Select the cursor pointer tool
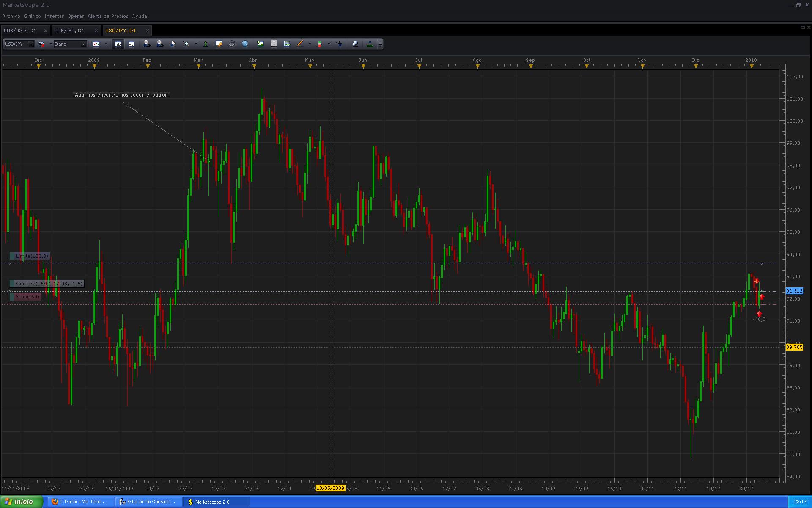The width and height of the screenshot is (812, 508). pyautogui.click(x=173, y=44)
